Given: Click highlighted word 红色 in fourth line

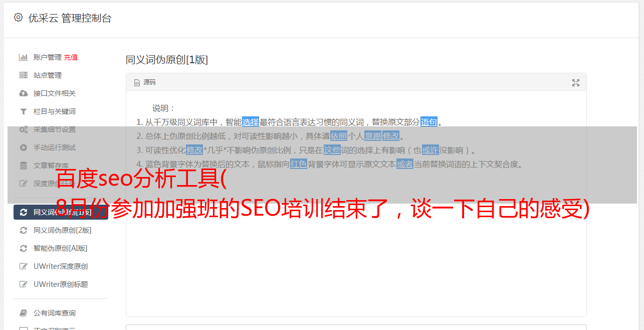Looking at the screenshot, I should pyautogui.click(x=299, y=164).
